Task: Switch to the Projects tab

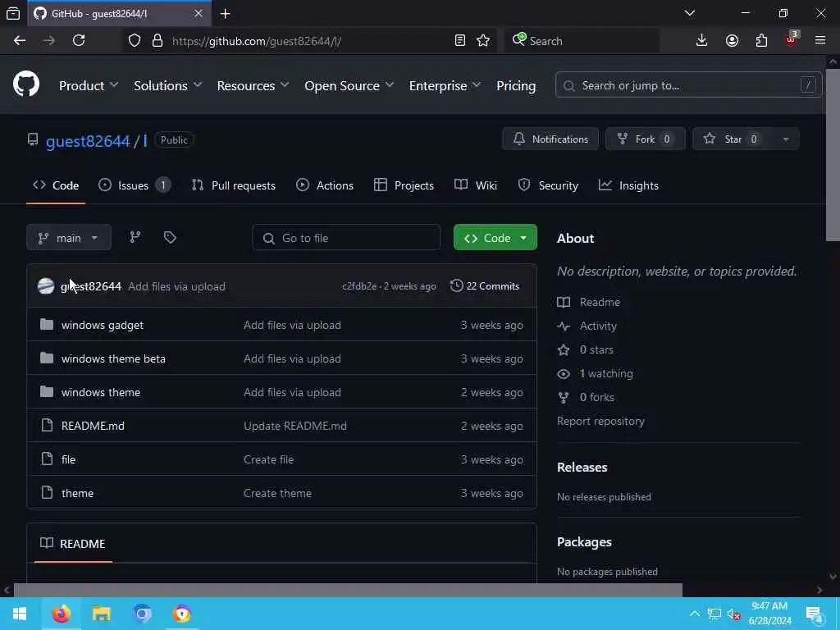Action: click(404, 185)
